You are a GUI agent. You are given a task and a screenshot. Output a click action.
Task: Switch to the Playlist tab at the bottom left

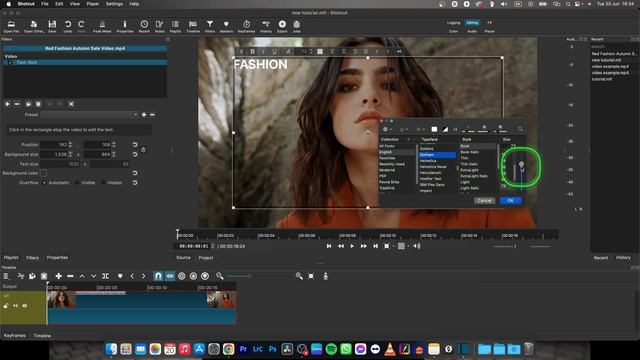pyautogui.click(x=11, y=258)
